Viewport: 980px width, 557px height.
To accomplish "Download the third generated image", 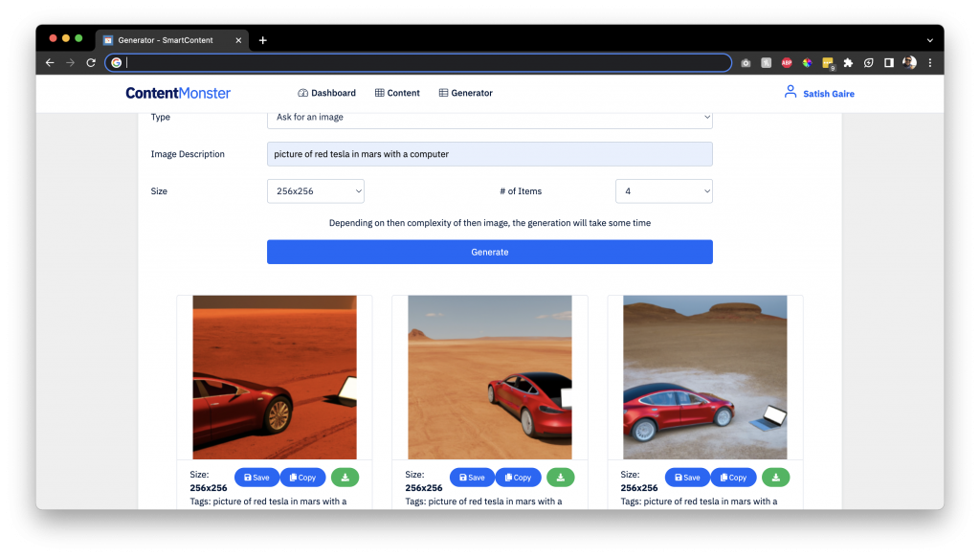I will (775, 478).
